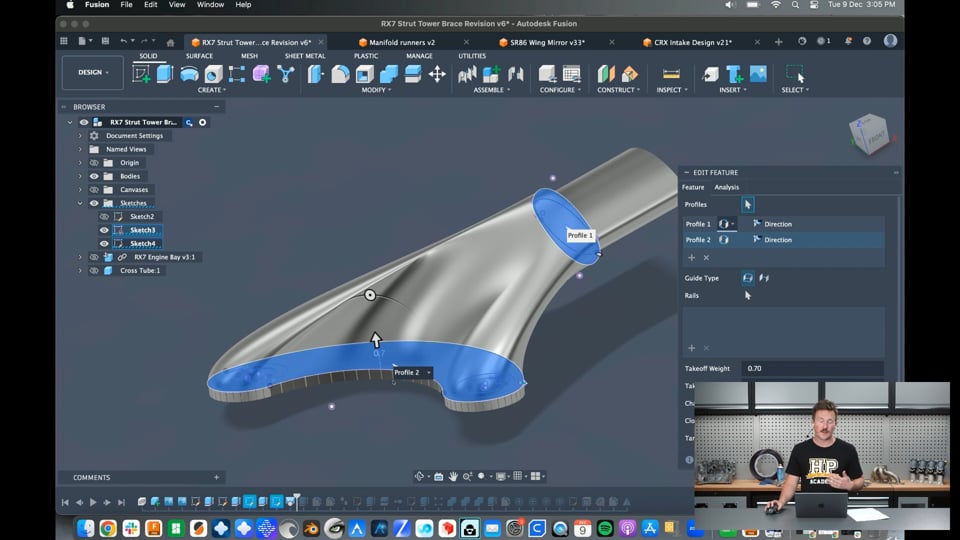Select the Extrude tool in Create group
This screenshot has width=960, height=540.
point(165,74)
